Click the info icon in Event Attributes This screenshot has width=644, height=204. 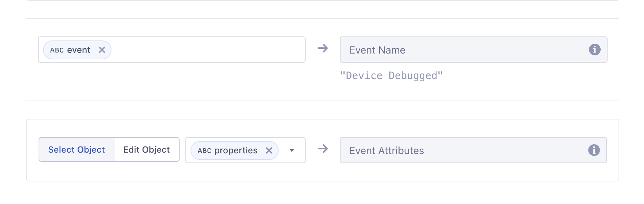click(x=594, y=150)
